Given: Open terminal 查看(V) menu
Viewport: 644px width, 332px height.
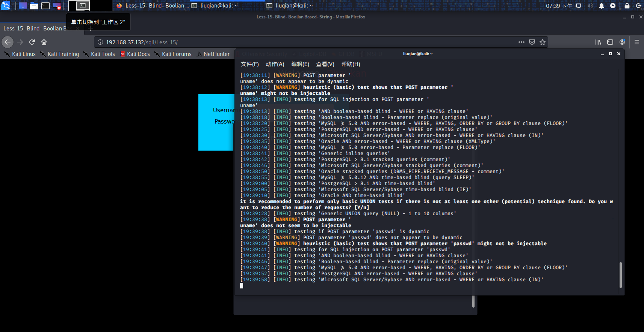Looking at the screenshot, I should click(x=325, y=64).
